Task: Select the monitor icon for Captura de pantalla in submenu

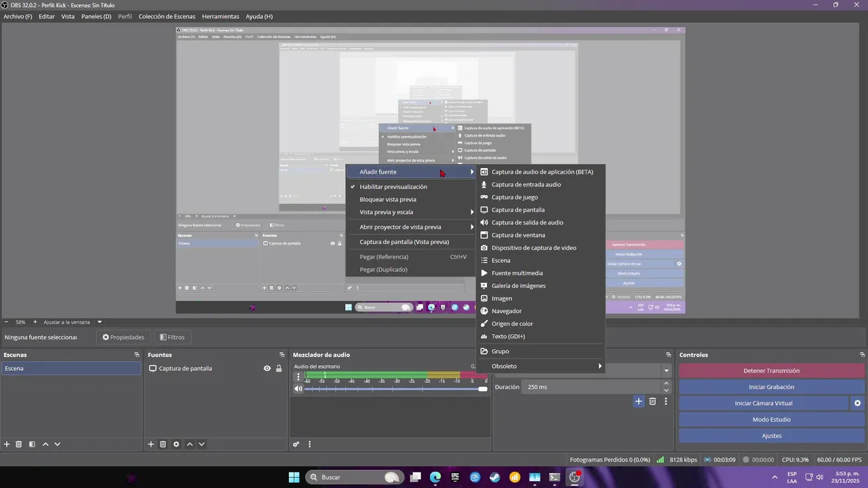Action: pos(484,210)
